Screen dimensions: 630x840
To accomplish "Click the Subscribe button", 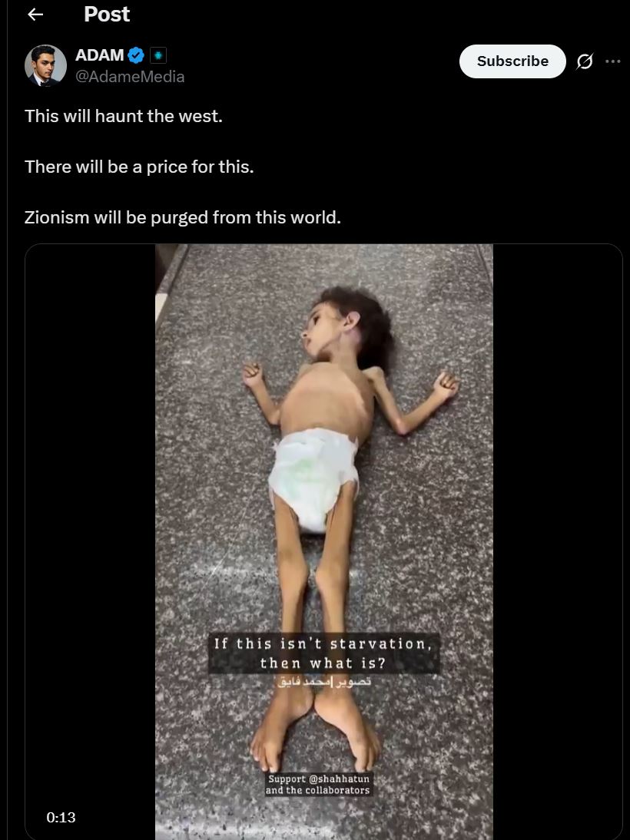I will (x=512, y=61).
